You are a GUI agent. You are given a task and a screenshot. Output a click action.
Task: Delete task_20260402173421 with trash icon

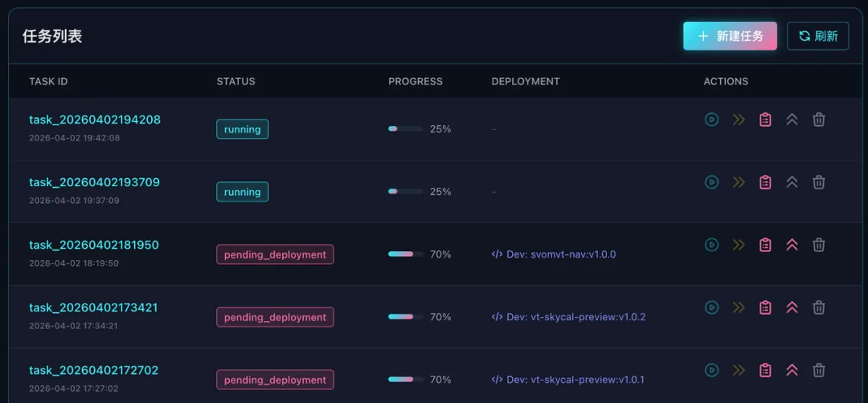pyautogui.click(x=818, y=307)
